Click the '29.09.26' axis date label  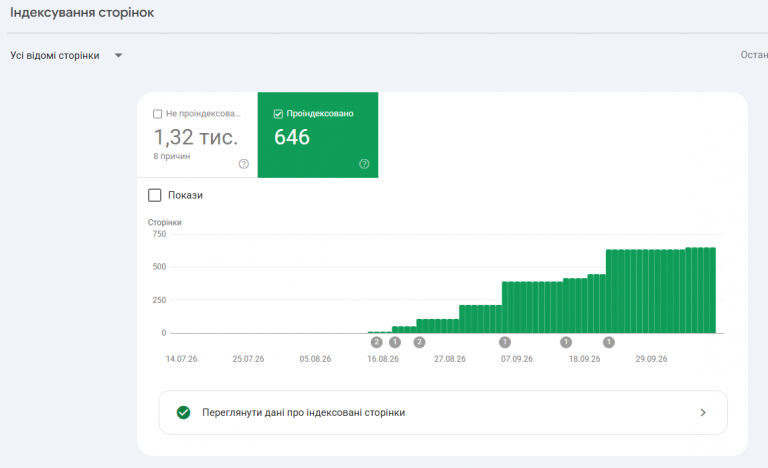point(651,359)
